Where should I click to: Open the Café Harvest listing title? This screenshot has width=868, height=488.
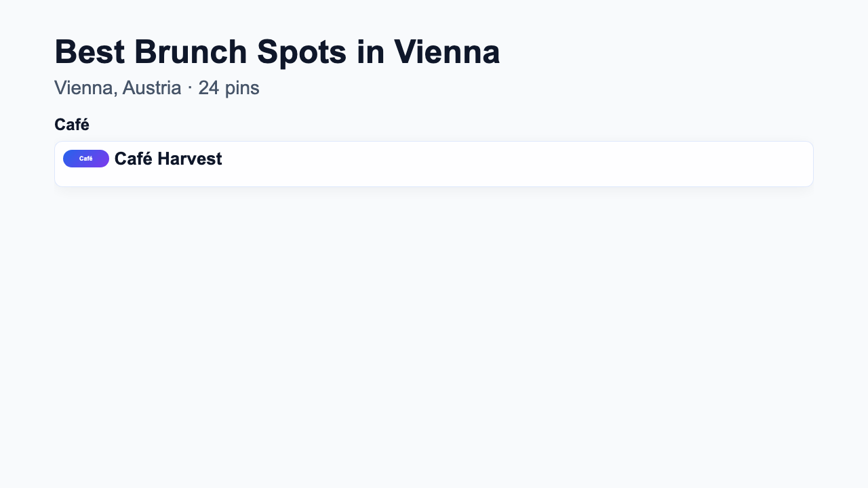pos(167,159)
